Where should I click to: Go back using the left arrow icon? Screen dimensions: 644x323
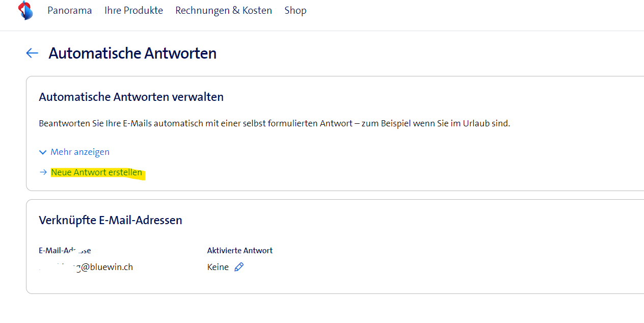click(32, 53)
